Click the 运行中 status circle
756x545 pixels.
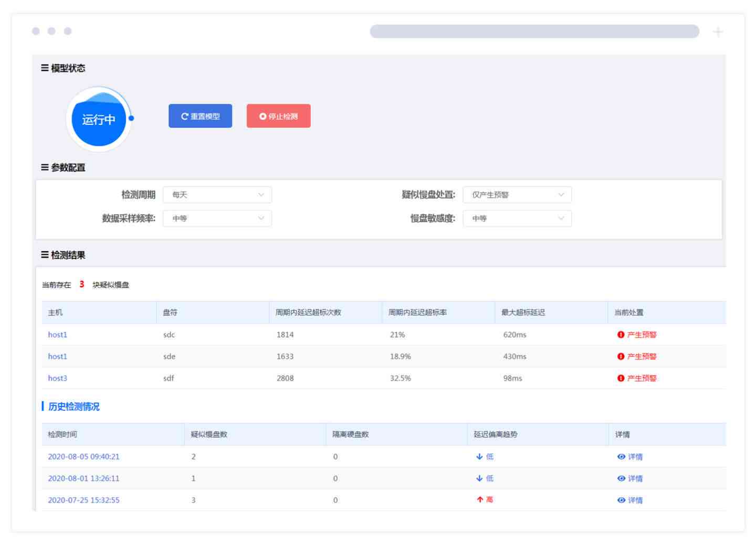[99, 120]
